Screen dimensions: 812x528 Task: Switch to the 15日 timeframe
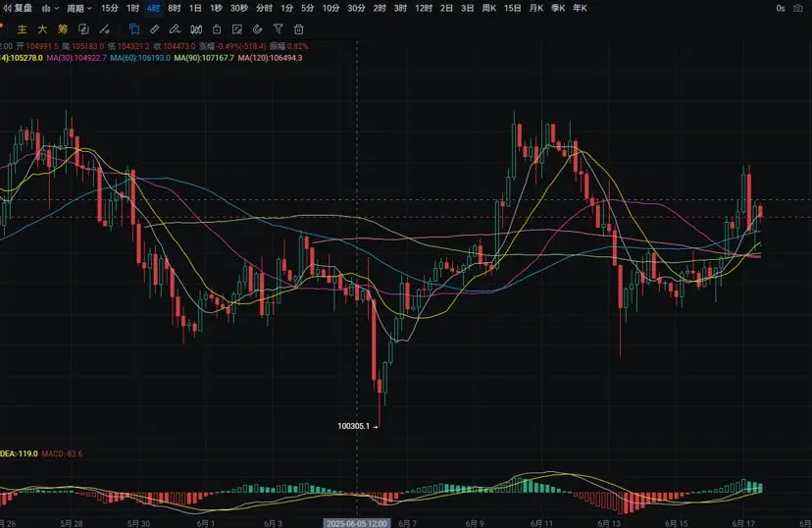[512, 8]
